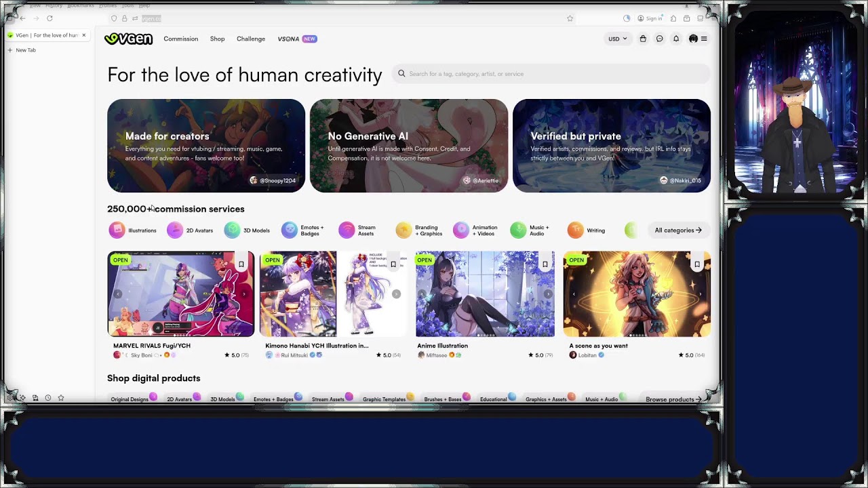
Task: Bookmark the Kimono Hanabi YCH card
Action: (393, 264)
